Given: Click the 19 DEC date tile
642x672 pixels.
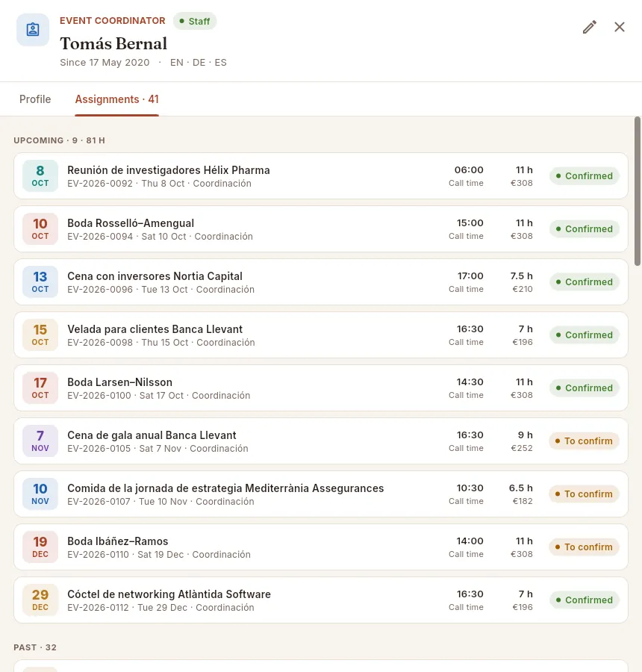Looking at the screenshot, I should pos(40,547).
